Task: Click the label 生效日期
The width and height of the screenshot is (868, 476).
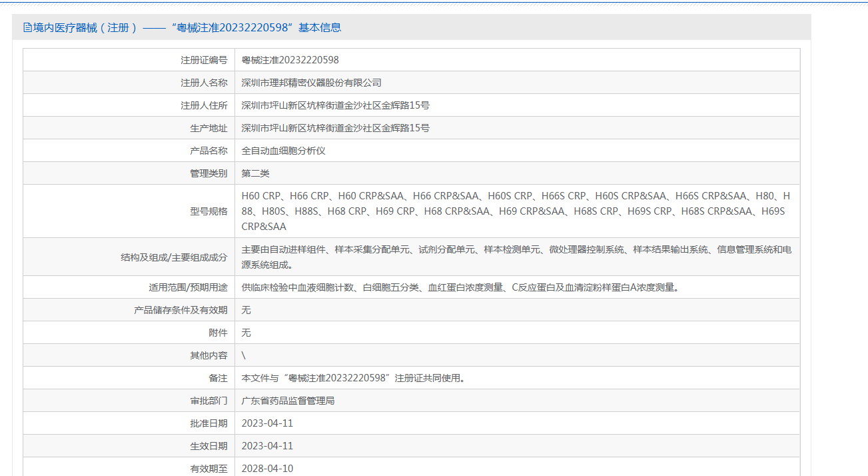Action: [209, 446]
